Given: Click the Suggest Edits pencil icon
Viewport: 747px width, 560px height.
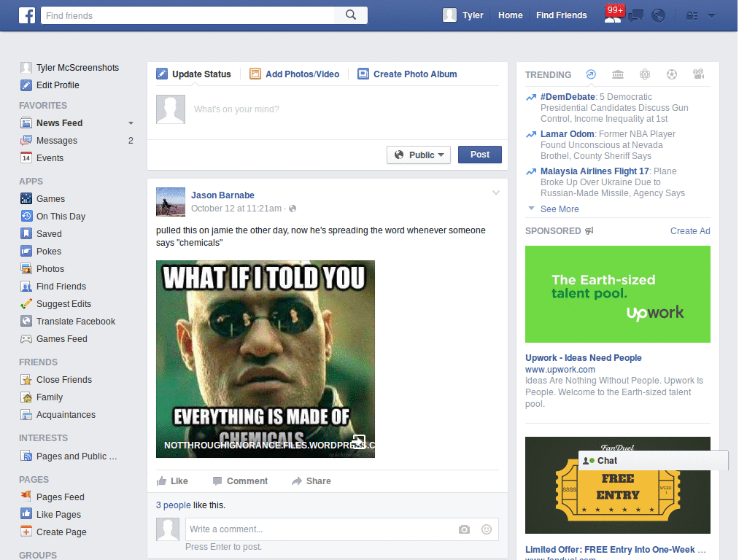Looking at the screenshot, I should pos(26,304).
